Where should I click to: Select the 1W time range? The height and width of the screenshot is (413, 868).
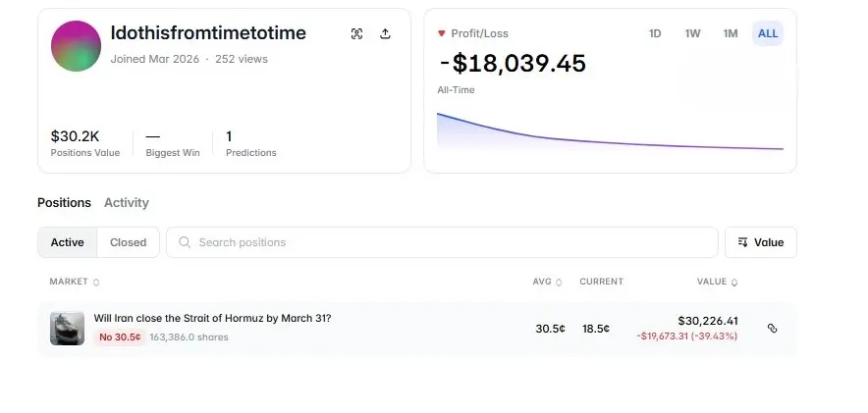pos(692,33)
